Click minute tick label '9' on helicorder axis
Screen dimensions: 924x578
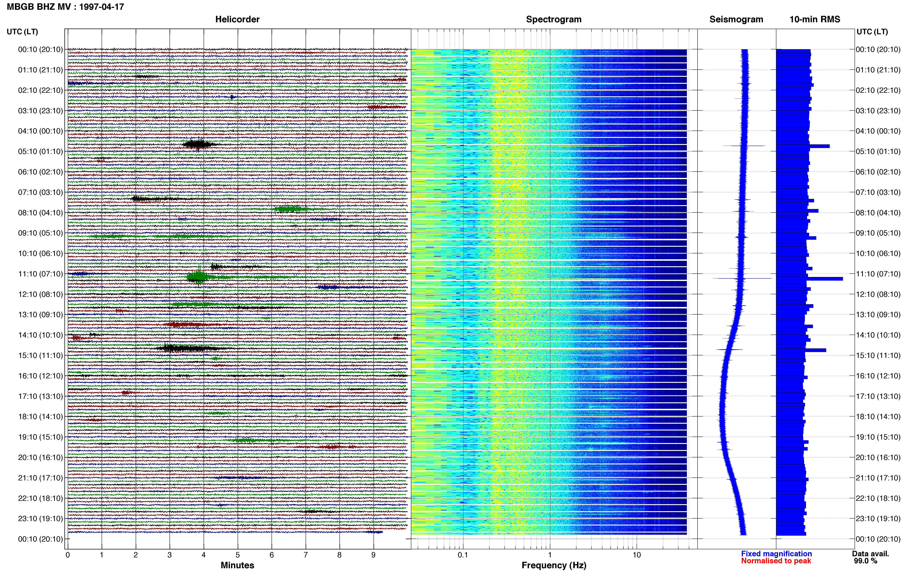pyautogui.click(x=374, y=555)
